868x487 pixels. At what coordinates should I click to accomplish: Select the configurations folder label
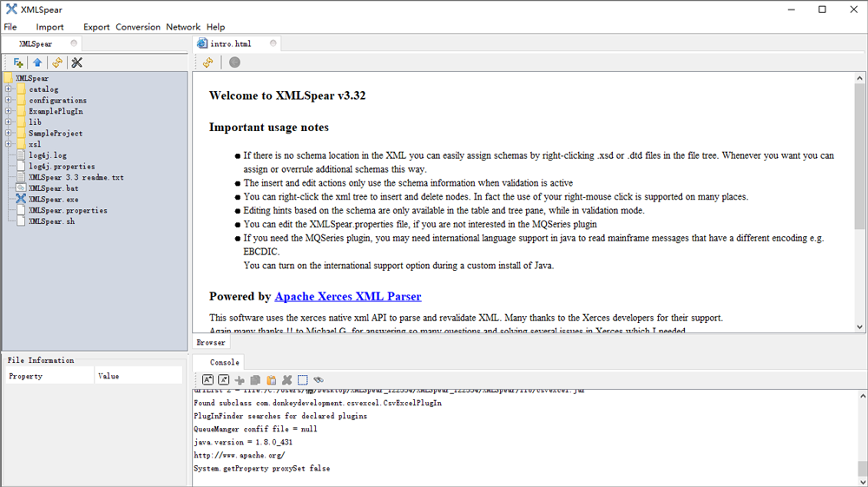pos(57,100)
